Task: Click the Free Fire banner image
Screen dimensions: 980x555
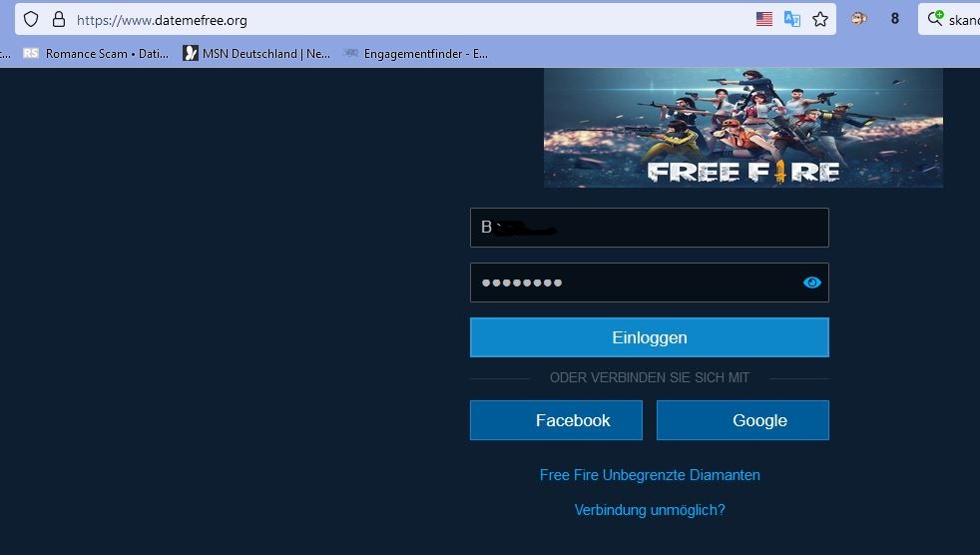Action: tap(743, 128)
